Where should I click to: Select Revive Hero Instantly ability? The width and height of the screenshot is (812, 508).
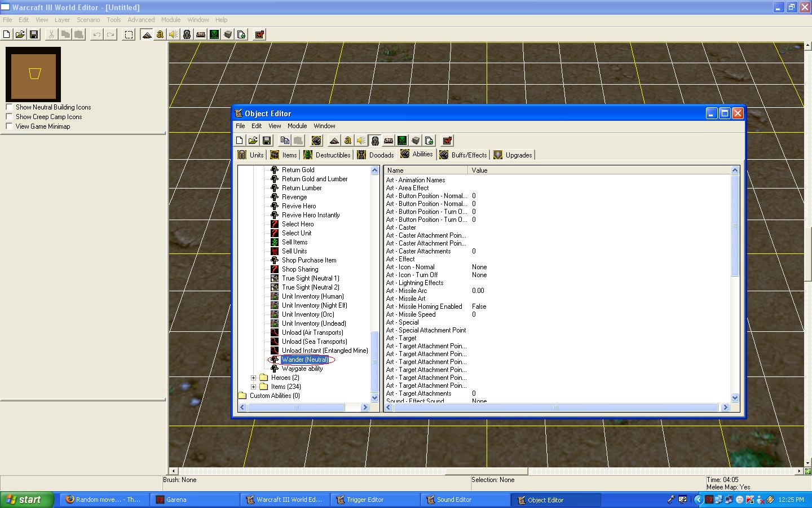(x=311, y=215)
